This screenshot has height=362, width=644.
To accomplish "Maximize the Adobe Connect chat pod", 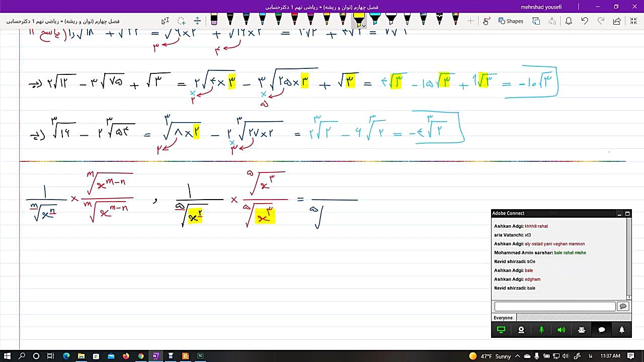I will click(x=627, y=214).
